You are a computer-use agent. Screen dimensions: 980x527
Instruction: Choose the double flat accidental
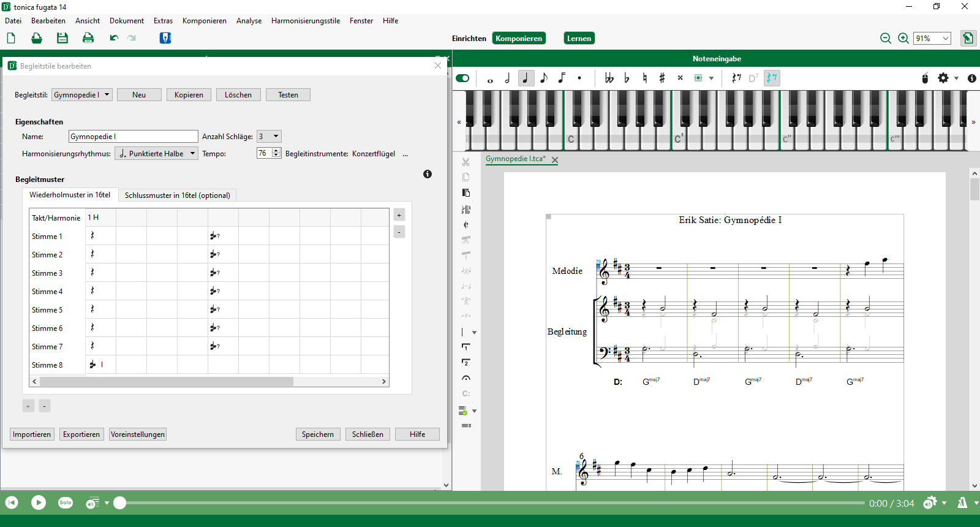click(609, 78)
